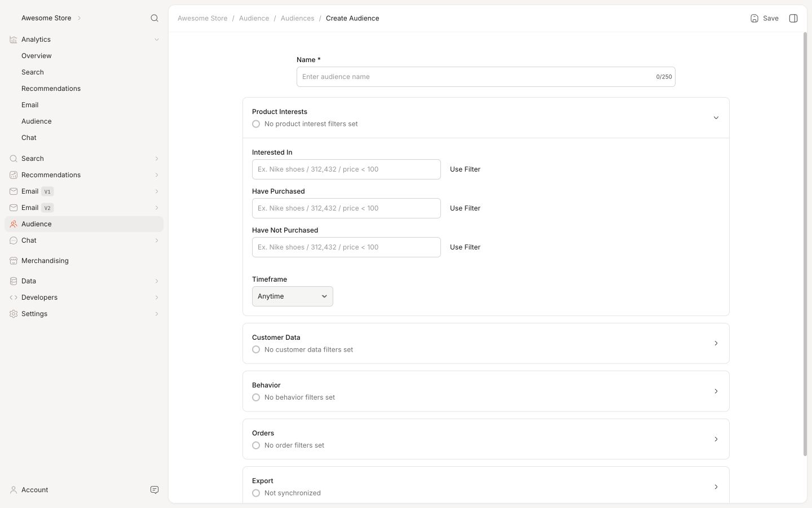Expand the Chat menu chevron

[157, 240]
